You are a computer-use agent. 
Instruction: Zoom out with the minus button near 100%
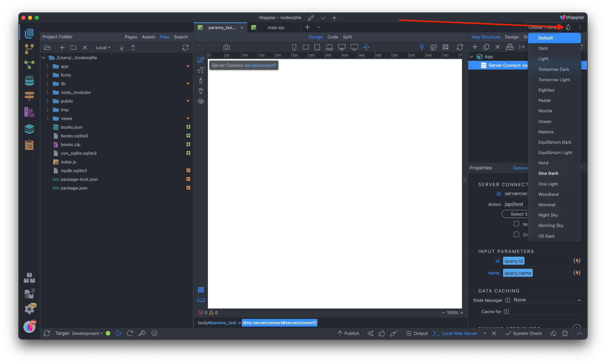(x=443, y=313)
